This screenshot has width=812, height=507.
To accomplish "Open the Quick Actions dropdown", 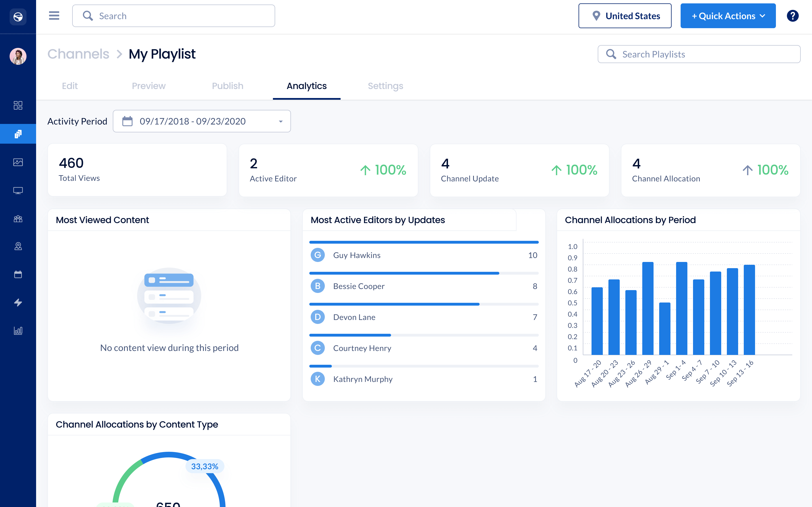I will click(728, 16).
